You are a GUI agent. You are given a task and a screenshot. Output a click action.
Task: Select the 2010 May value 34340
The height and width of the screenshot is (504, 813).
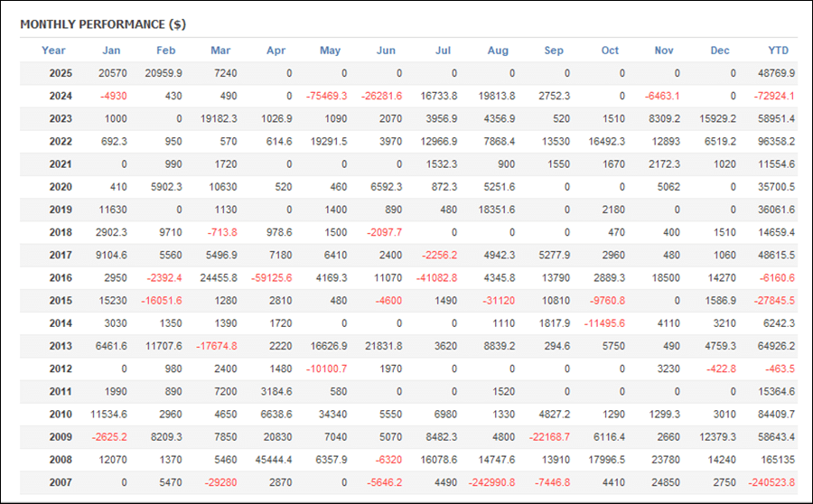coord(332,415)
